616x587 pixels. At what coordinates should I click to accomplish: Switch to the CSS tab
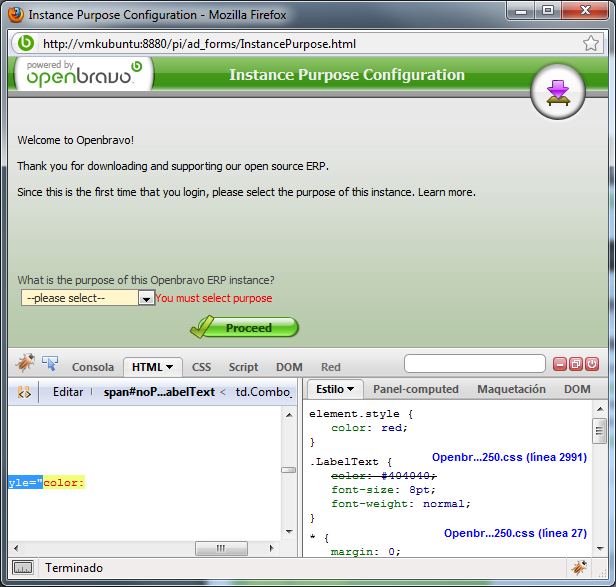point(201,367)
